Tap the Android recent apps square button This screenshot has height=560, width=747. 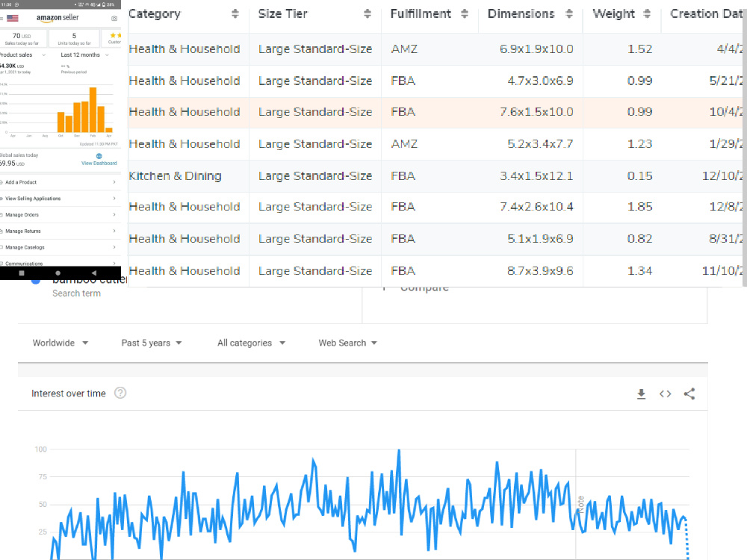tap(22, 273)
